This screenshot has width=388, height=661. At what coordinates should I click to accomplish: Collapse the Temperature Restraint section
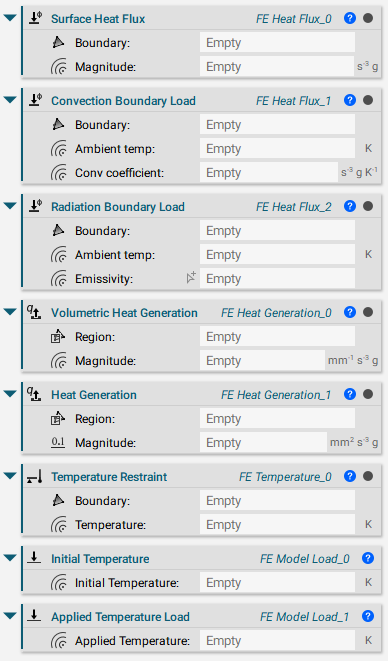(10, 476)
